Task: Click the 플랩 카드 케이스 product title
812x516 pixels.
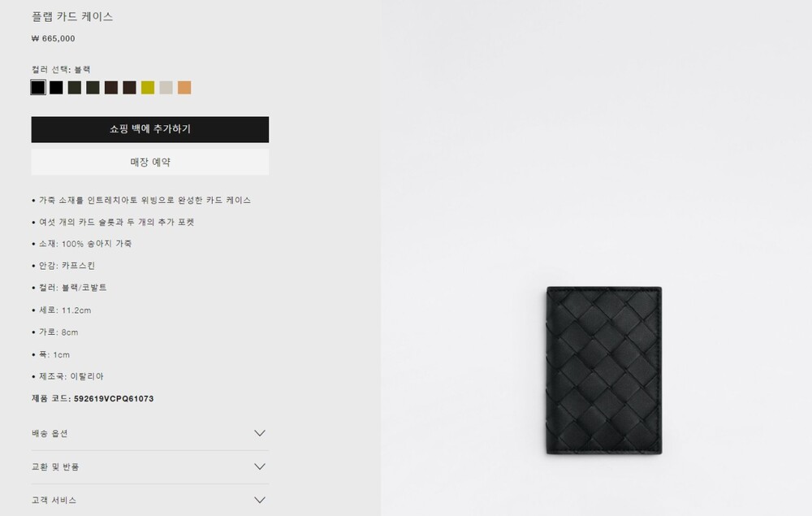Action: [x=72, y=16]
